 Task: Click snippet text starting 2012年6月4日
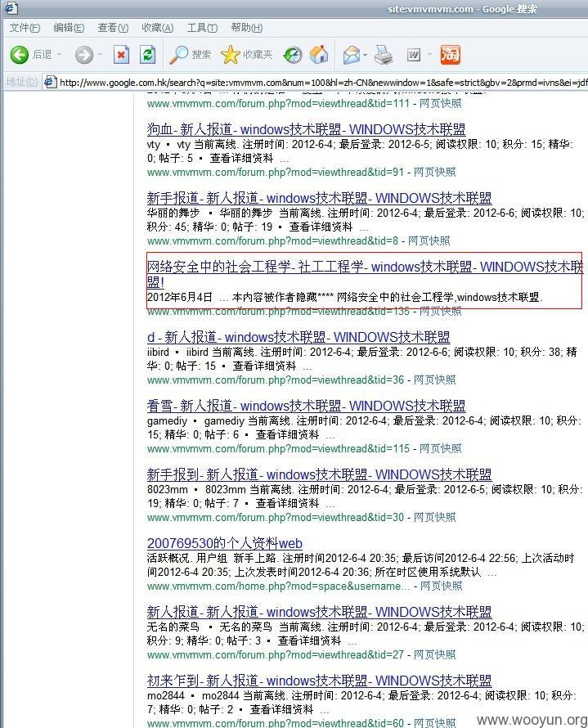tap(345, 297)
